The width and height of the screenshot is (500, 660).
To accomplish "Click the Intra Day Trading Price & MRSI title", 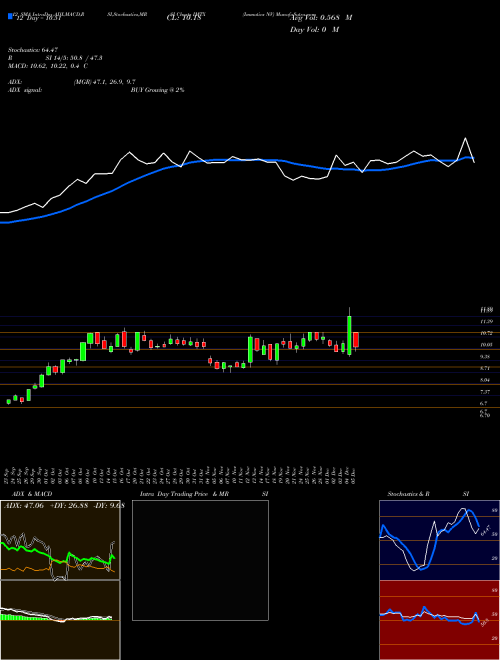I will (x=204, y=494).
